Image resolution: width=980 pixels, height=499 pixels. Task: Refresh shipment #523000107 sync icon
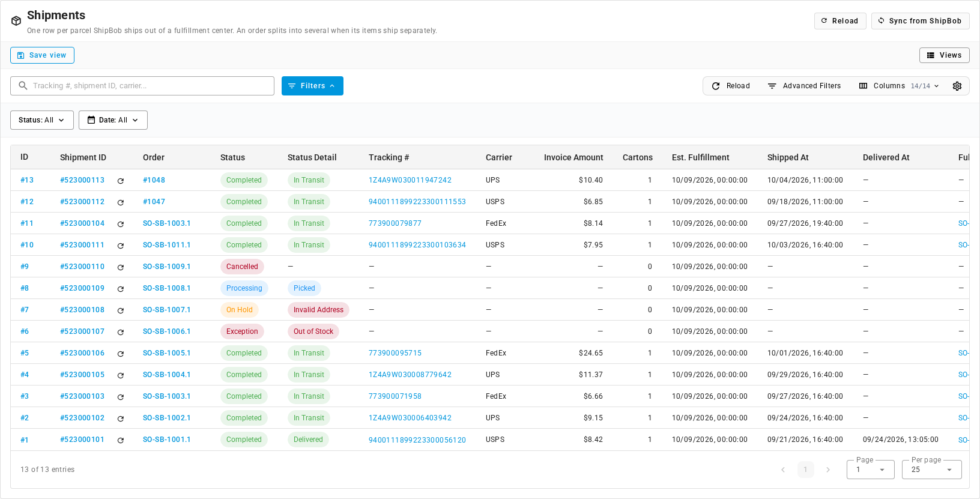[x=120, y=332]
